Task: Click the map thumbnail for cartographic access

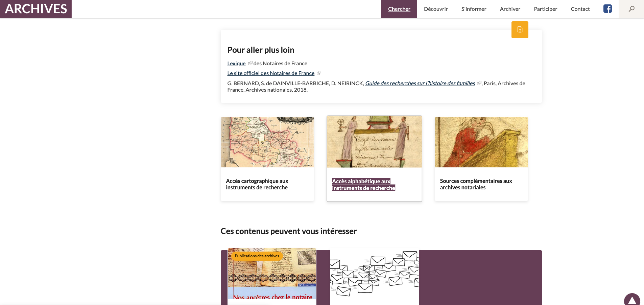Action: click(267, 142)
